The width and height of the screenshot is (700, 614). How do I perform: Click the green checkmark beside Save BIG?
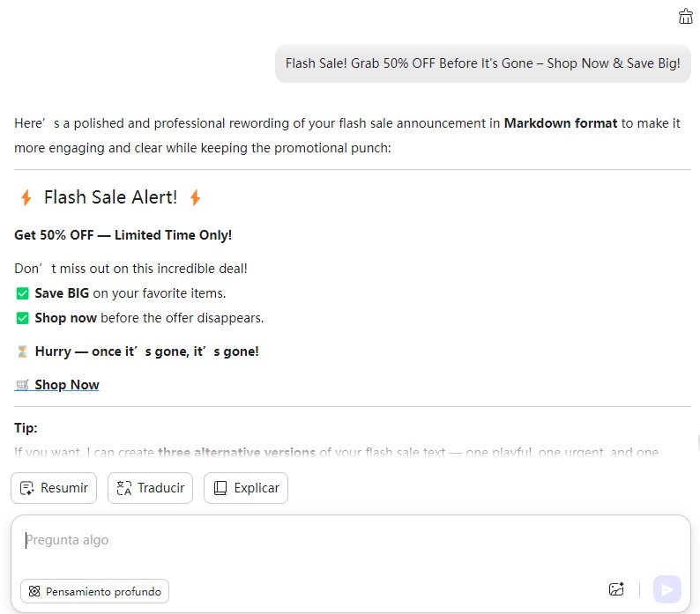23,293
